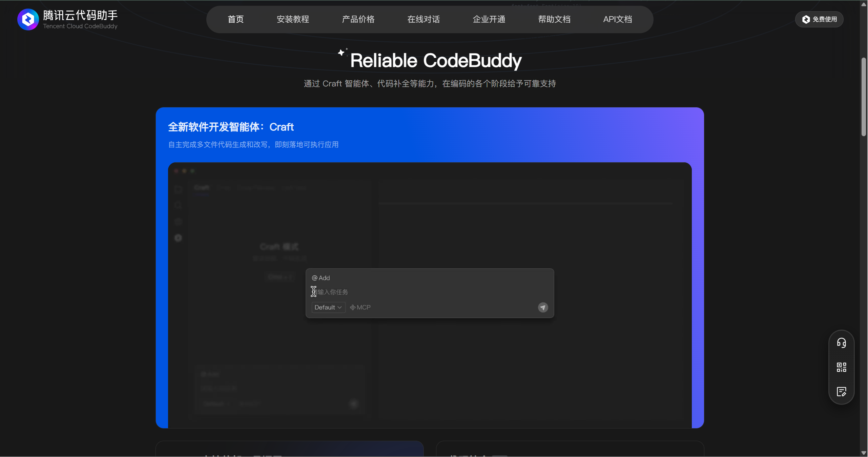The image size is (868, 457).
Task: Open API文档 link
Action: pyautogui.click(x=617, y=19)
